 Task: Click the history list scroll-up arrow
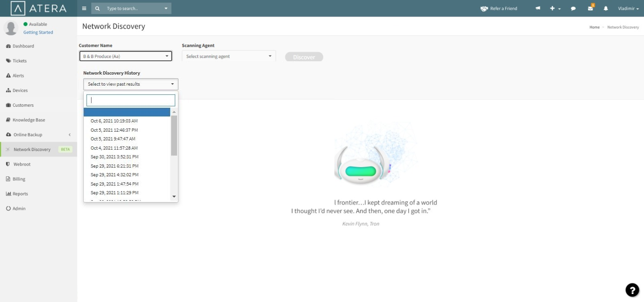(174, 112)
